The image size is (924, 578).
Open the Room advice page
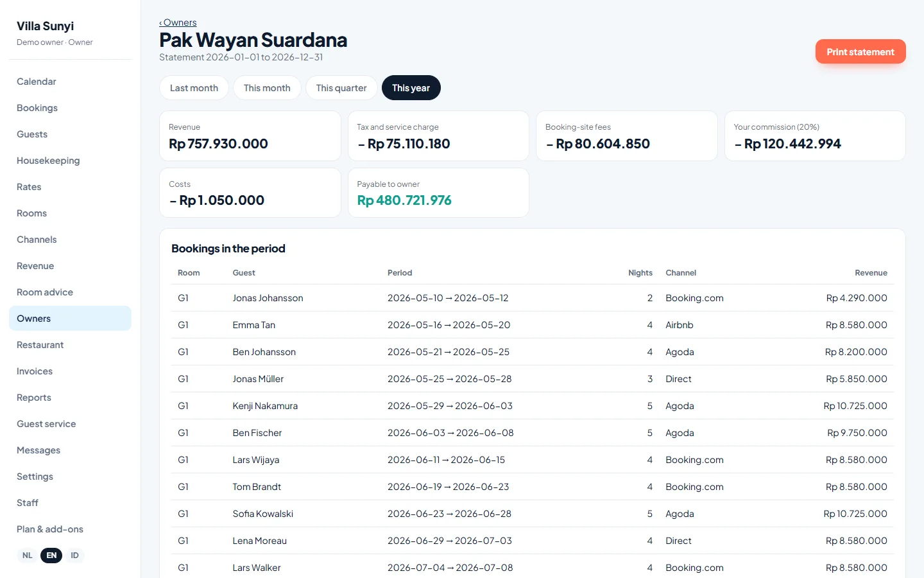pos(70,292)
